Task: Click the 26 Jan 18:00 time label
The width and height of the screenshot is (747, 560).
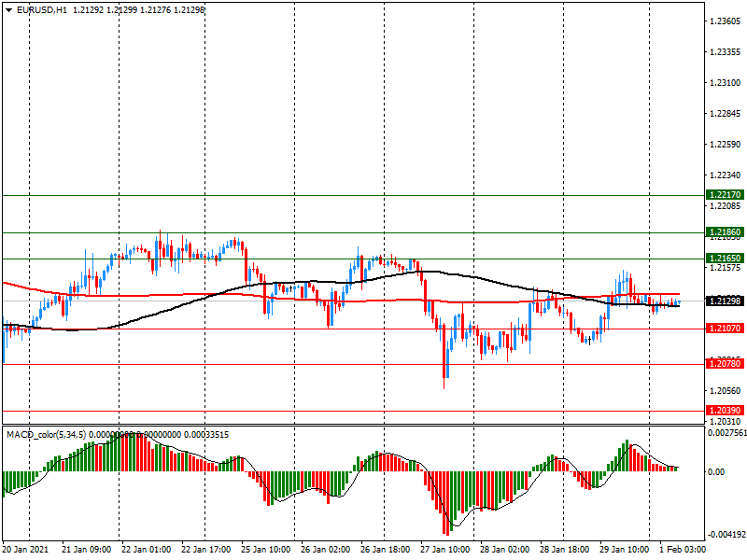Action: [385, 550]
